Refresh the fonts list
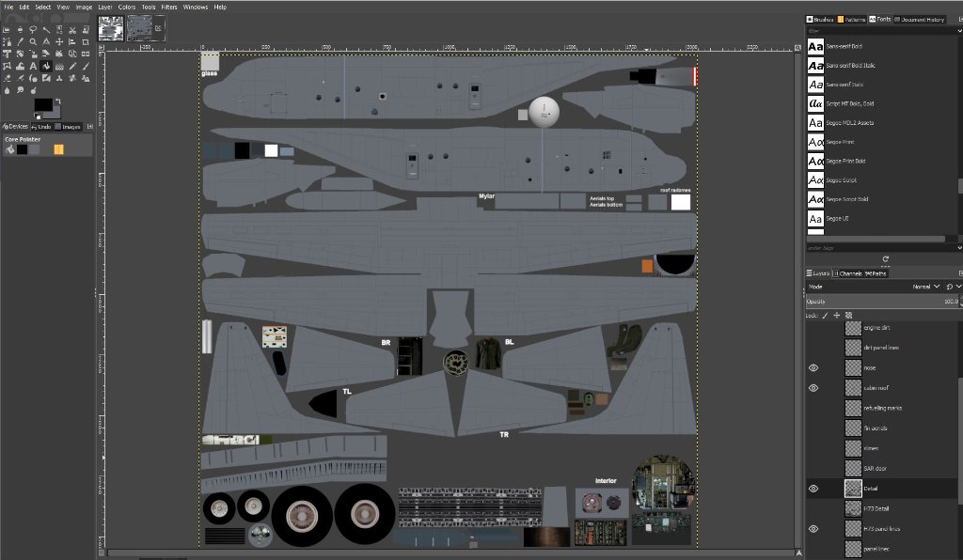 [885, 258]
